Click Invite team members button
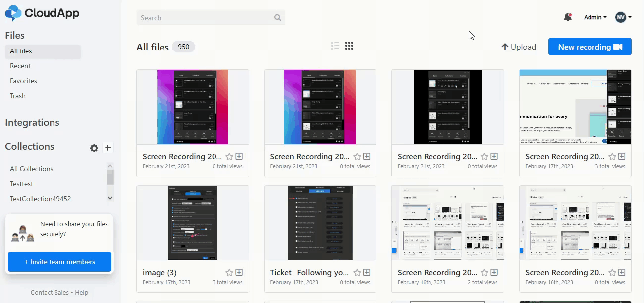Viewport: 644px width, 303px height. point(59,262)
